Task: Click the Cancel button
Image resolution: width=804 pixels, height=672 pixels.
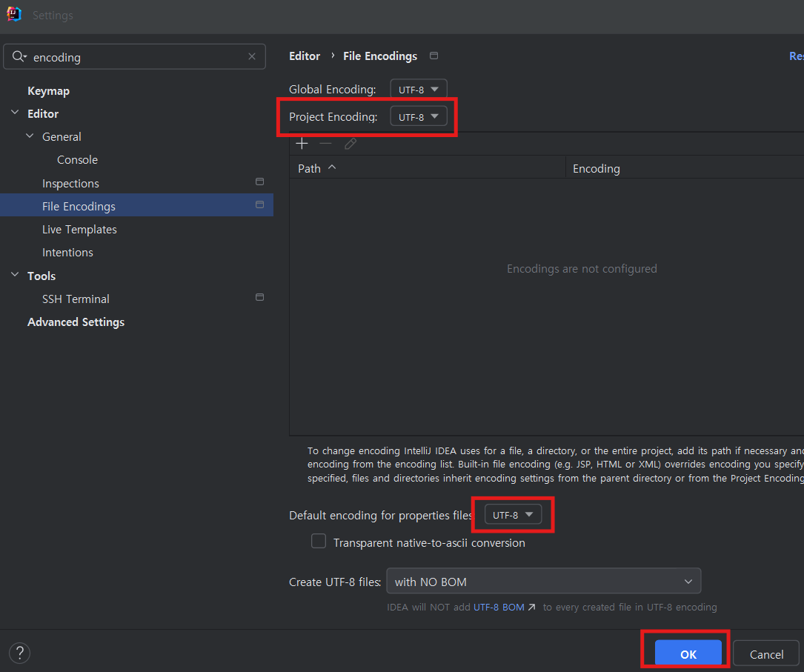Action: coord(766,654)
